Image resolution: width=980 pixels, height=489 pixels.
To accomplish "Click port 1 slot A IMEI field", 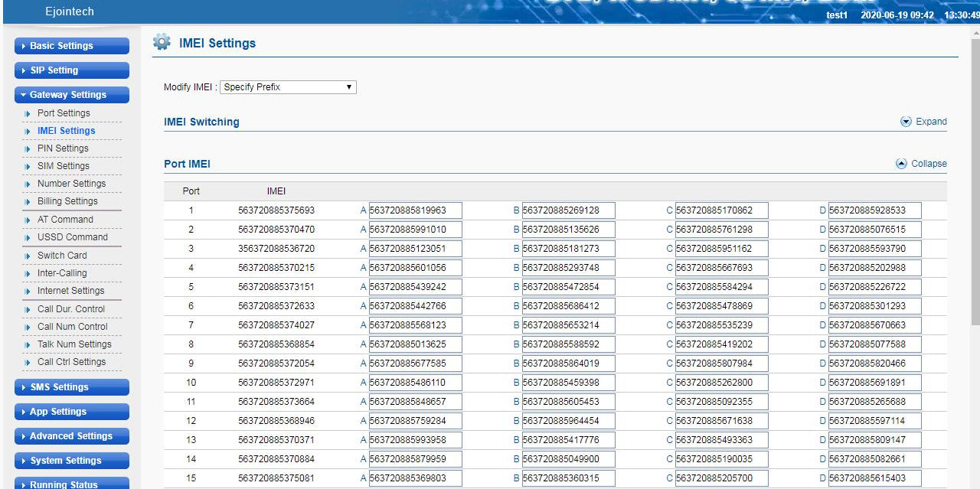I will click(x=415, y=210).
